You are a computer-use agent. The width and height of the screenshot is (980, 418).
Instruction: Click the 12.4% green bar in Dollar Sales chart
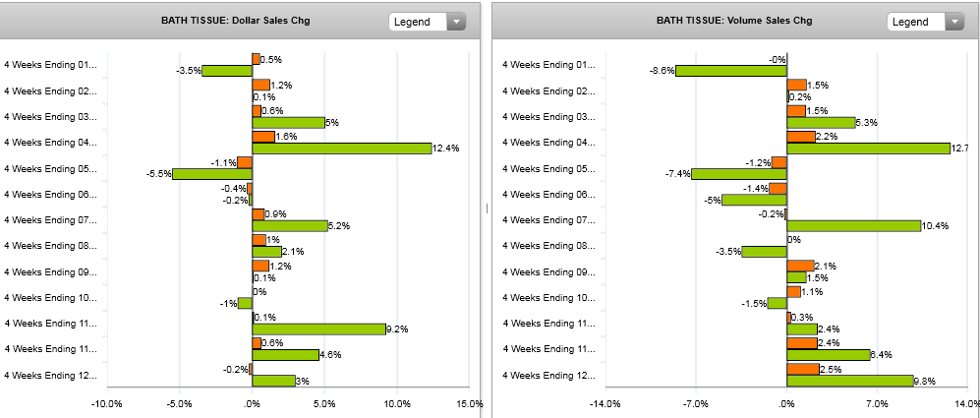pyautogui.click(x=341, y=149)
